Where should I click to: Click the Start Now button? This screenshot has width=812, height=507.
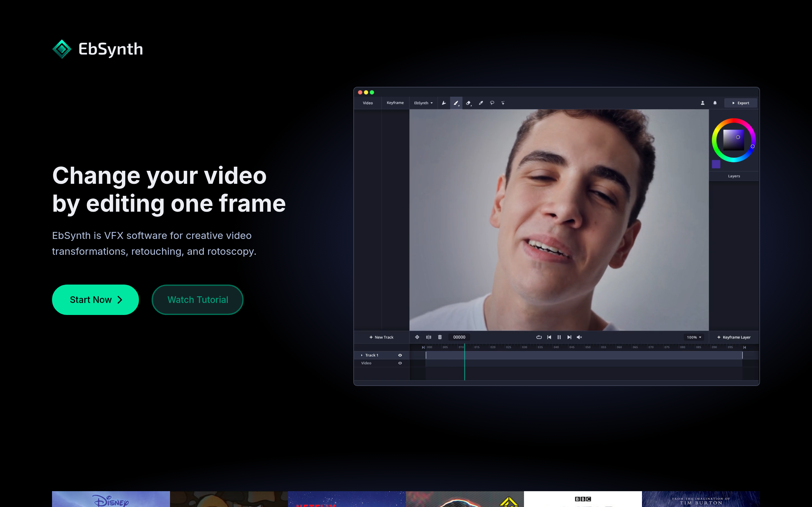[95, 299]
